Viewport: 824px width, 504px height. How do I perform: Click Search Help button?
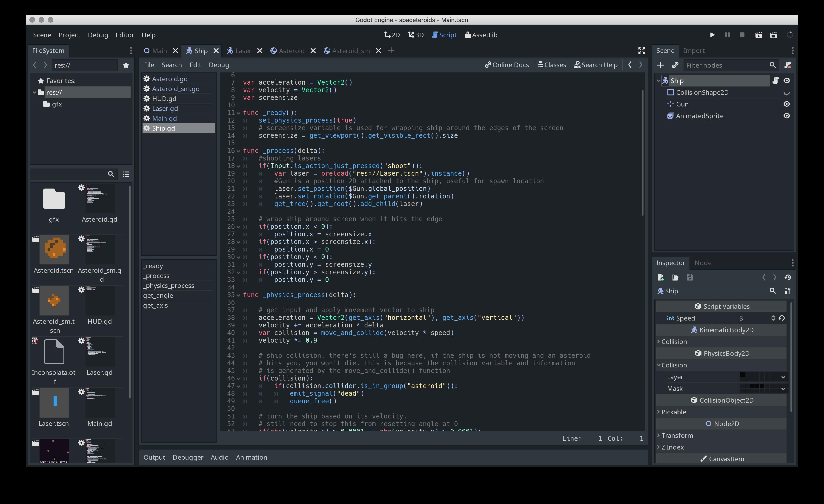coord(595,65)
